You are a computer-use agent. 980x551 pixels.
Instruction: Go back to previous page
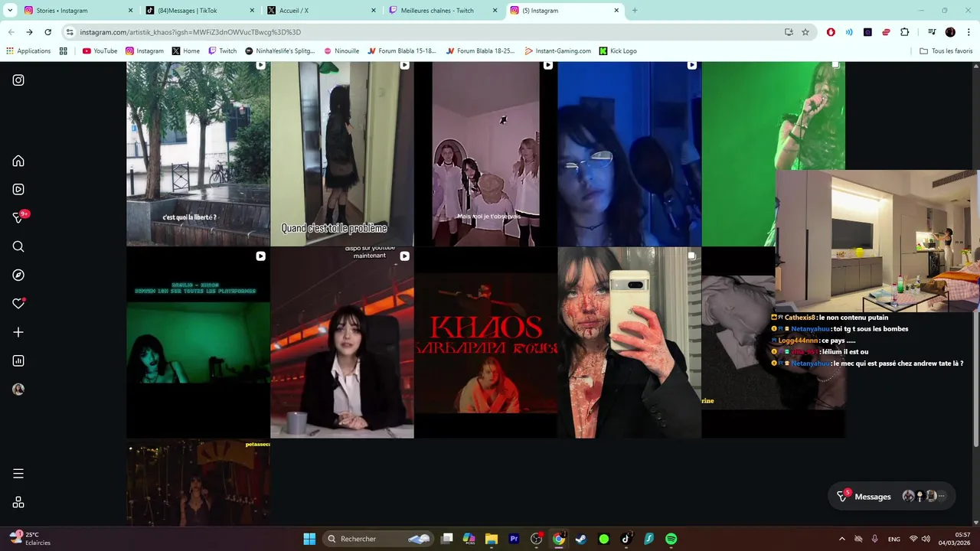(11, 32)
